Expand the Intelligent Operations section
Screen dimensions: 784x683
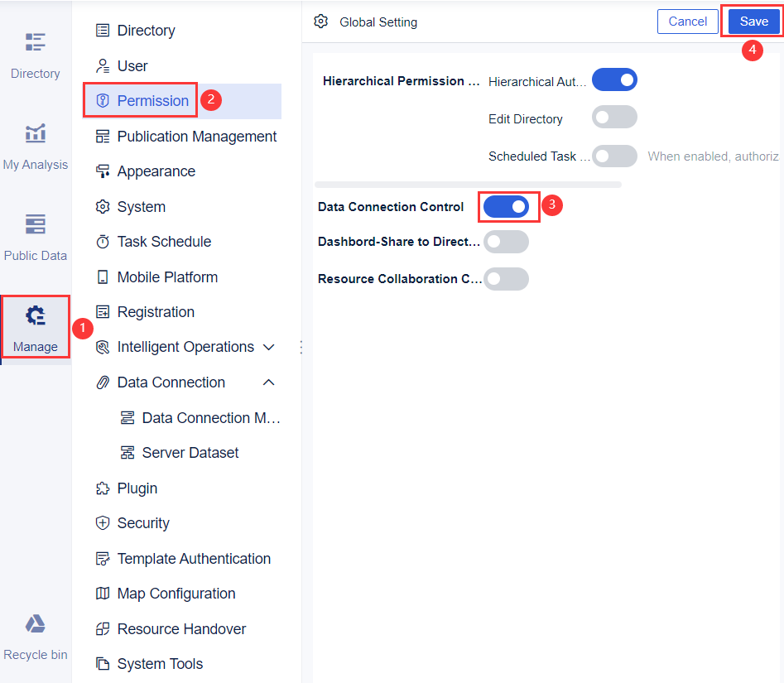(268, 347)
